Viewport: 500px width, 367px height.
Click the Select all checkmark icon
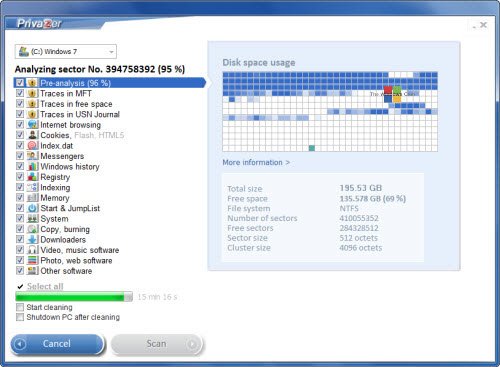coord(20,286)
